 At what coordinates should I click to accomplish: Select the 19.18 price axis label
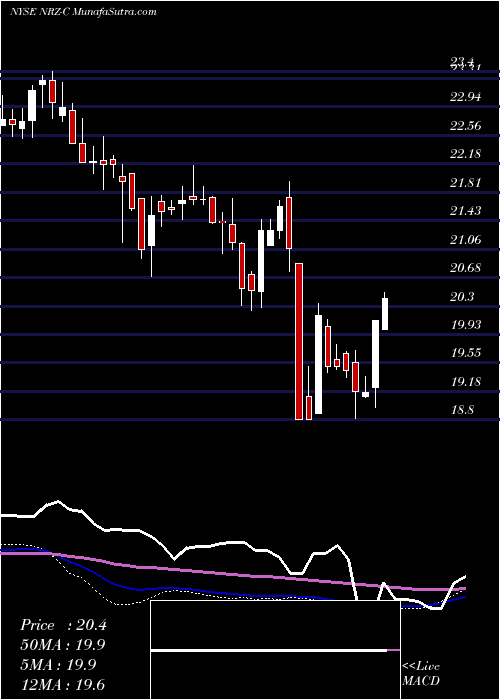[x=466, y=382]
